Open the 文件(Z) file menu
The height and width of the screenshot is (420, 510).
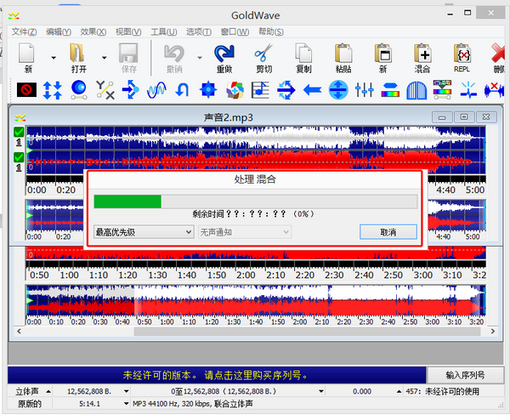pos(25,31)
